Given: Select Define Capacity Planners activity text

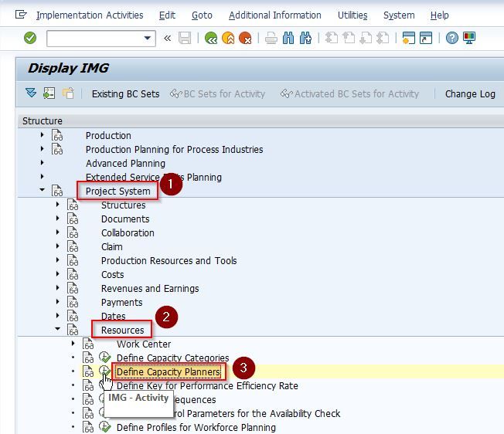Looking at the screenshot, I should point(169,372).
